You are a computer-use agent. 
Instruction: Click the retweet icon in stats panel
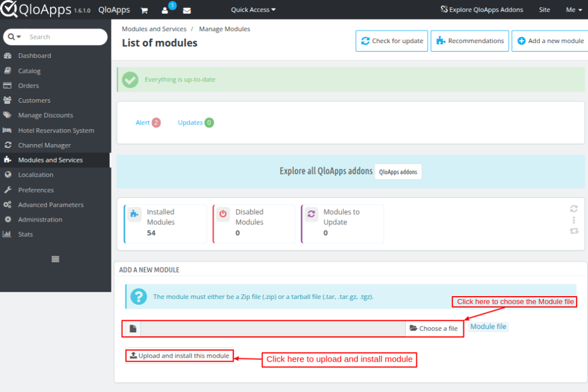pos(574,231)
